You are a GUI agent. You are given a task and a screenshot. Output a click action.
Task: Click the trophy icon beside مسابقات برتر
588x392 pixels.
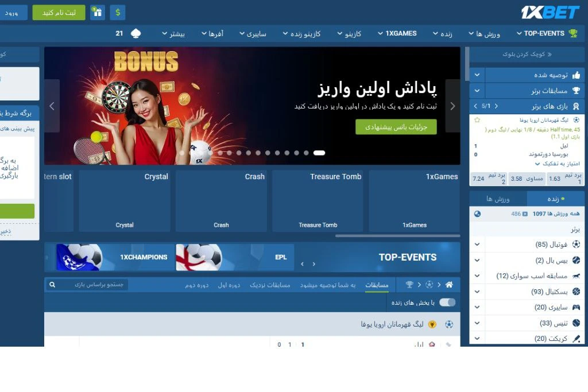(x=577, y=90)
